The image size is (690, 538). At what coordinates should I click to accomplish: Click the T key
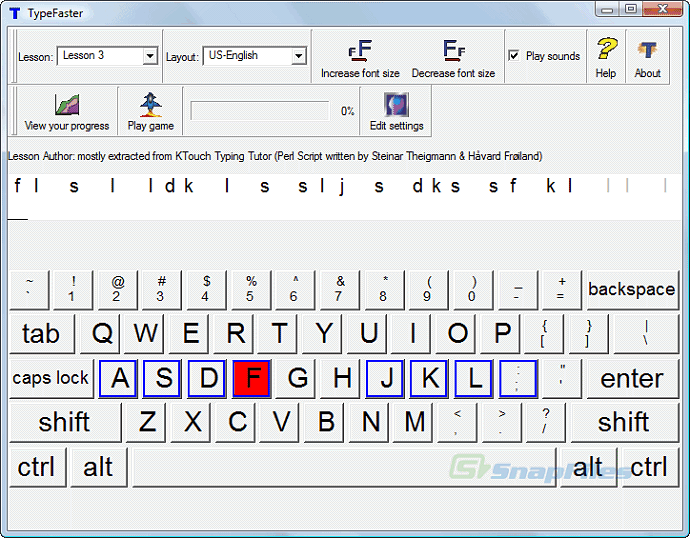click(x=278, y=333)
